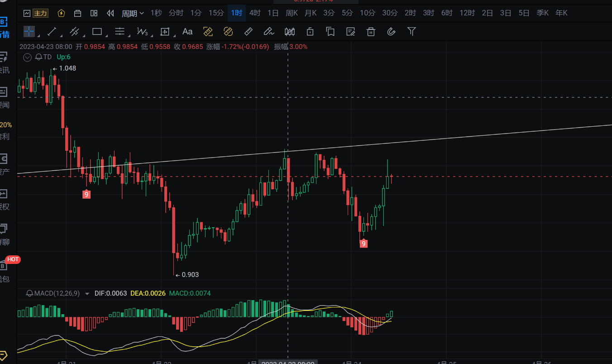The height and width of the screenshot is (364, 612).
Task: Toggle the lock on drawing objects
Action: click(310, 31)
